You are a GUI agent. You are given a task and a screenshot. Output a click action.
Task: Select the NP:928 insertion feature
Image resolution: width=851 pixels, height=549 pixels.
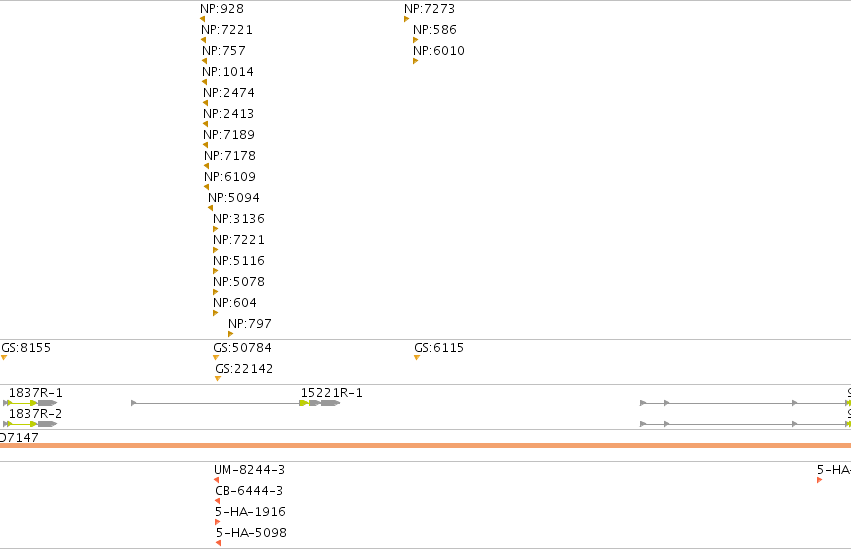point(222,9)
